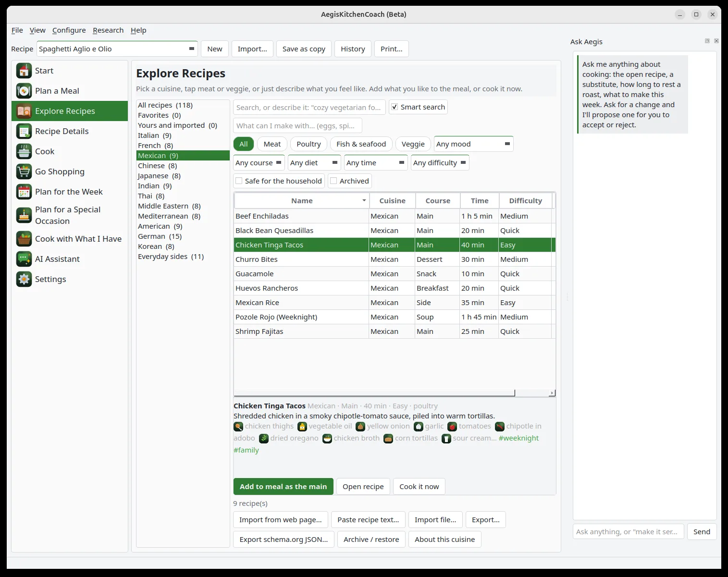Click the corn tortillas ingredient icon
Viewport: 728px width, 577px height.
click(x=388, y=439)
